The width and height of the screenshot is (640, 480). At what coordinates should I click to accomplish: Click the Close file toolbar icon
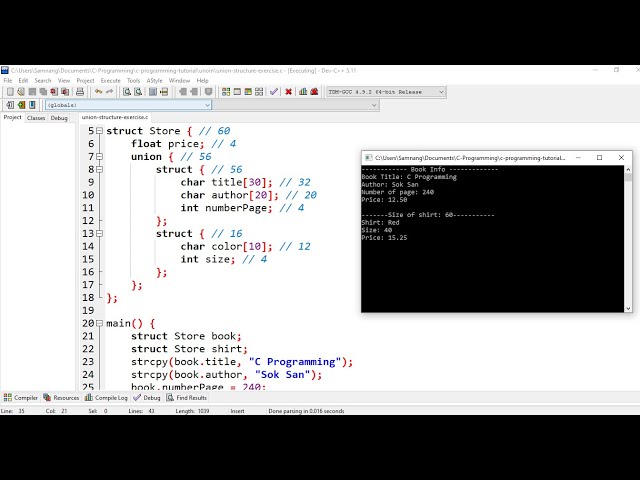pyautogui.click(x=54, y=92)
